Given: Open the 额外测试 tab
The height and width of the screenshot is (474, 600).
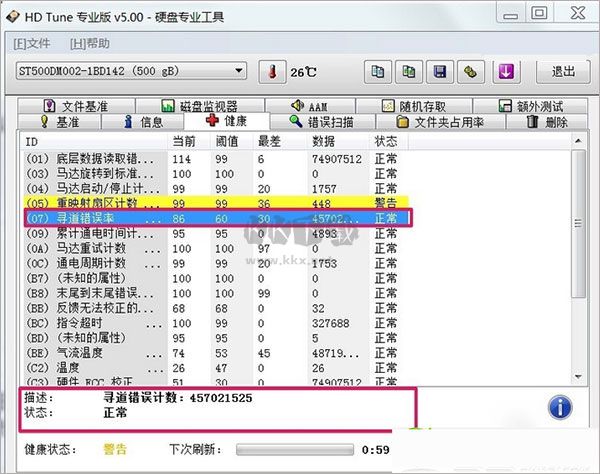Looking at the screenshot, I should point(530,106).
